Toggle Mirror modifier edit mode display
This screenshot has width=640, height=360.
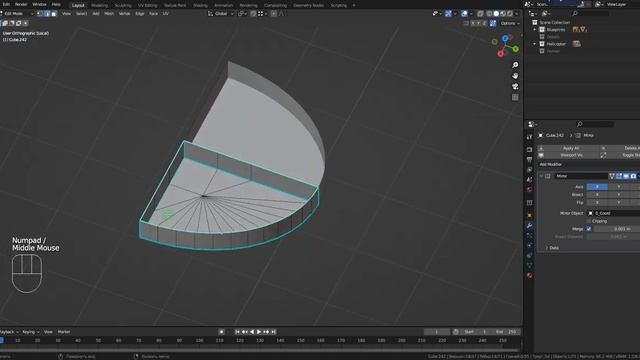coord(619,176)
